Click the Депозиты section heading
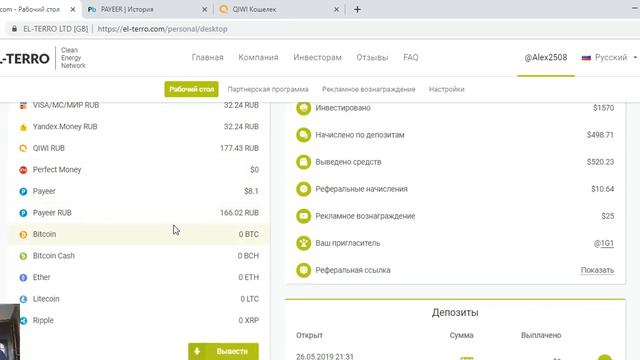Screen dimensions: 640x360 coord(455,313)
